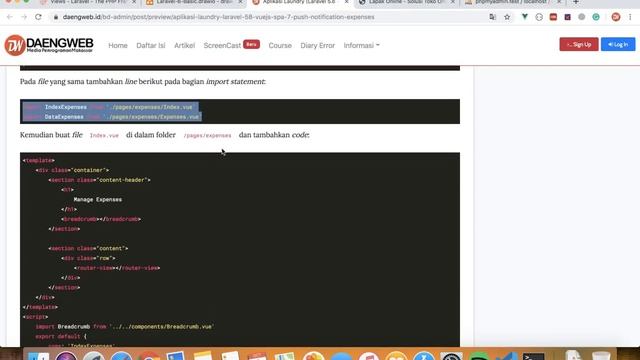Screen dimensions: 640x360
Task: Click the green circle extension icon
Action: (x=596, y=17)
